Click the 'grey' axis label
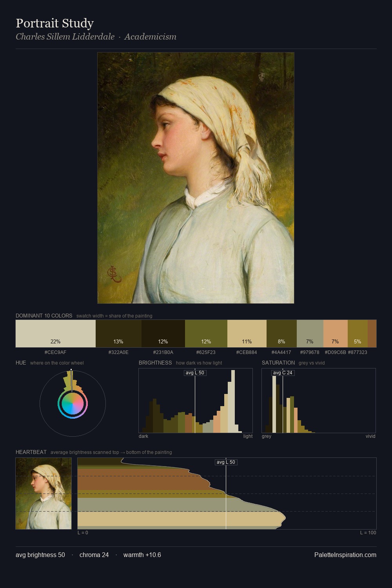 267,436
